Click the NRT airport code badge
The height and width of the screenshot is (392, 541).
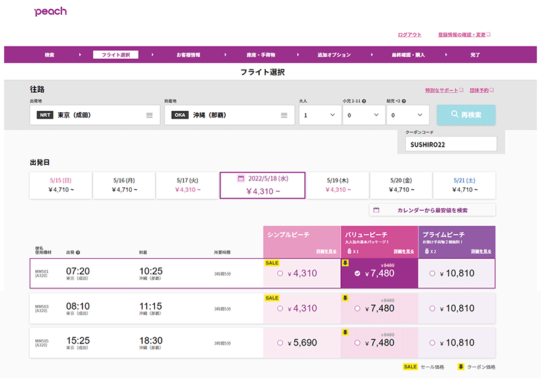(45, 115)
